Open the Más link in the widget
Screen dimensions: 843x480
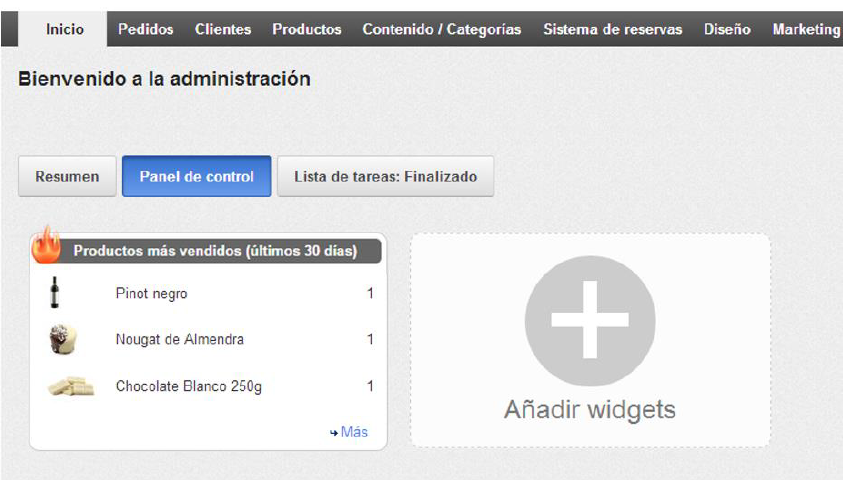point(349,432)
